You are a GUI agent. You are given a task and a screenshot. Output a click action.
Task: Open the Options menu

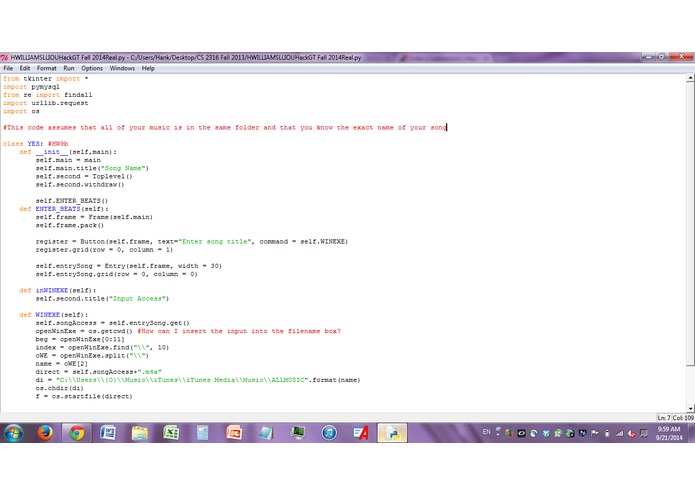pos(92,68)
